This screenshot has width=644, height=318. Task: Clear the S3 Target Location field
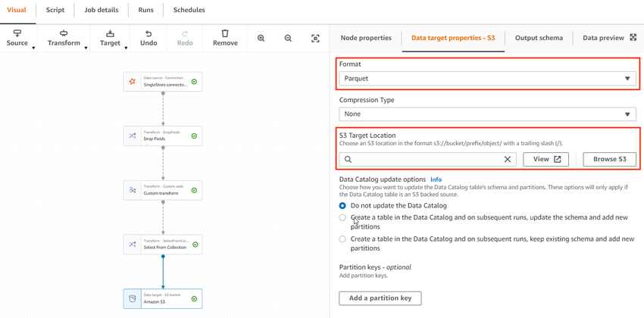point(508,160)
